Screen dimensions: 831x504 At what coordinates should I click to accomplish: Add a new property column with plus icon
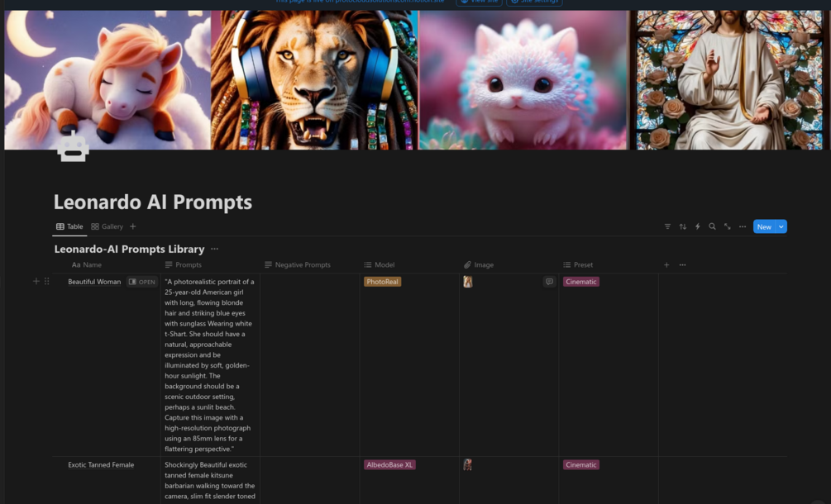click(666, 264)
